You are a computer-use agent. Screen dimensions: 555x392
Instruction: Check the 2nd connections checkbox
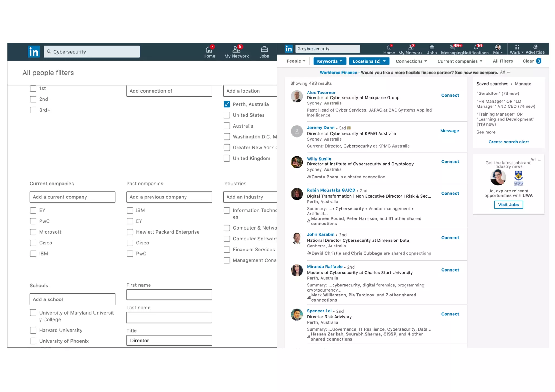33,99
